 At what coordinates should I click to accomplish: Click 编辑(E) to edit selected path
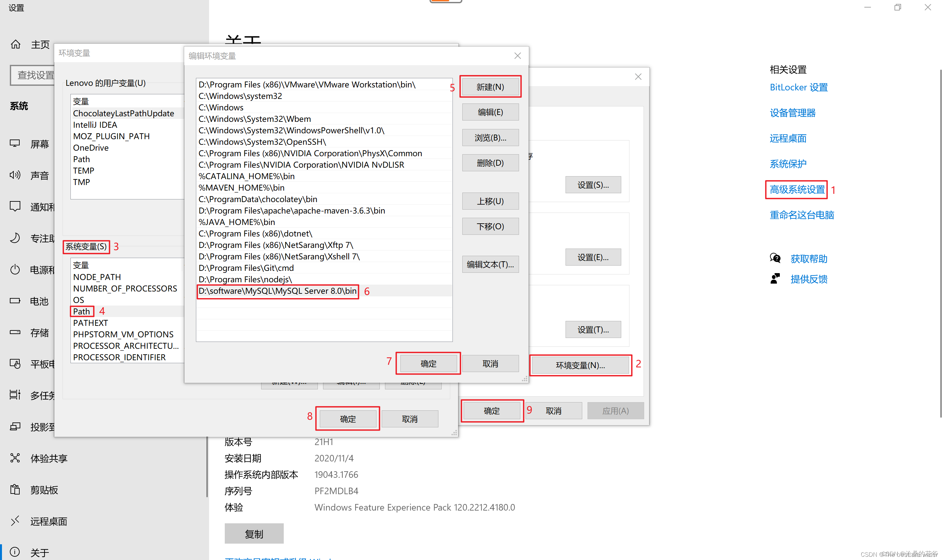coord(490,112)
